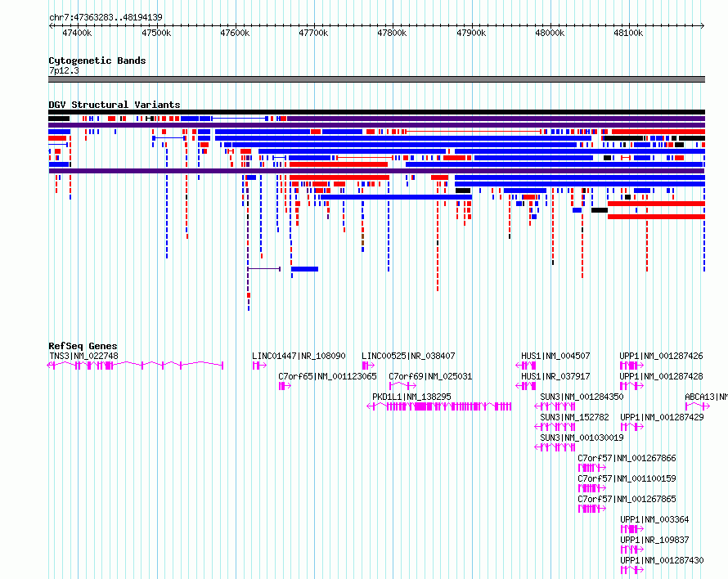Click the gene glyph beneath C7orf65|NM_001123065
Viewport: 728px width, 579px height.
[285, 386]
